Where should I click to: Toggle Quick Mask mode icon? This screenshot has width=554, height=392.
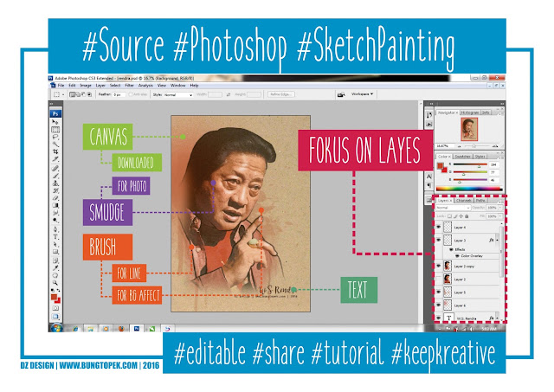[55, 308]
